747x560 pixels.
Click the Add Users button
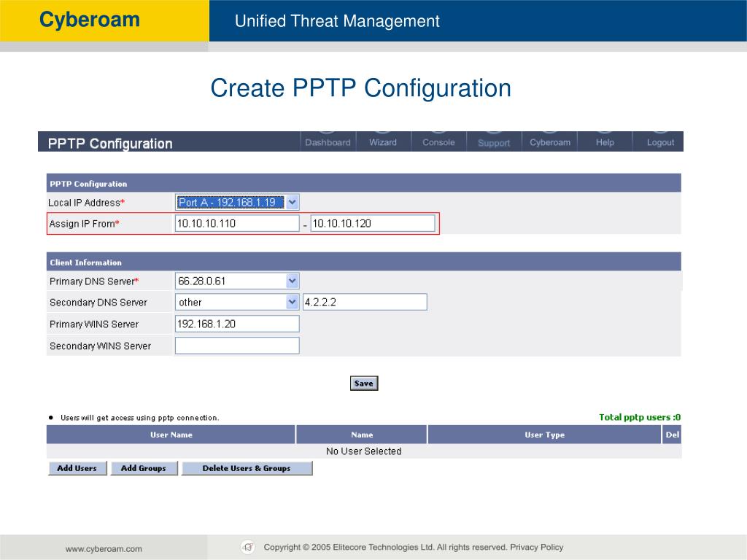coord(77,468)
